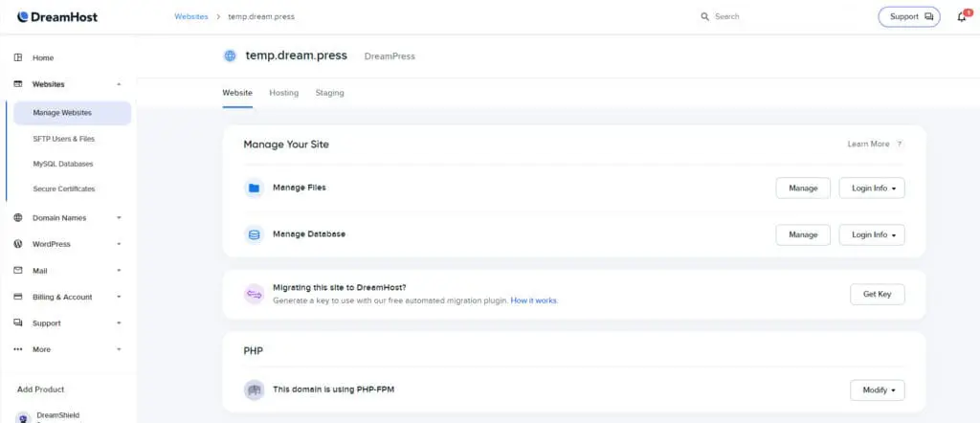Expand the Domain Names section
Screen dimensions: 980x423
point(119,218)
